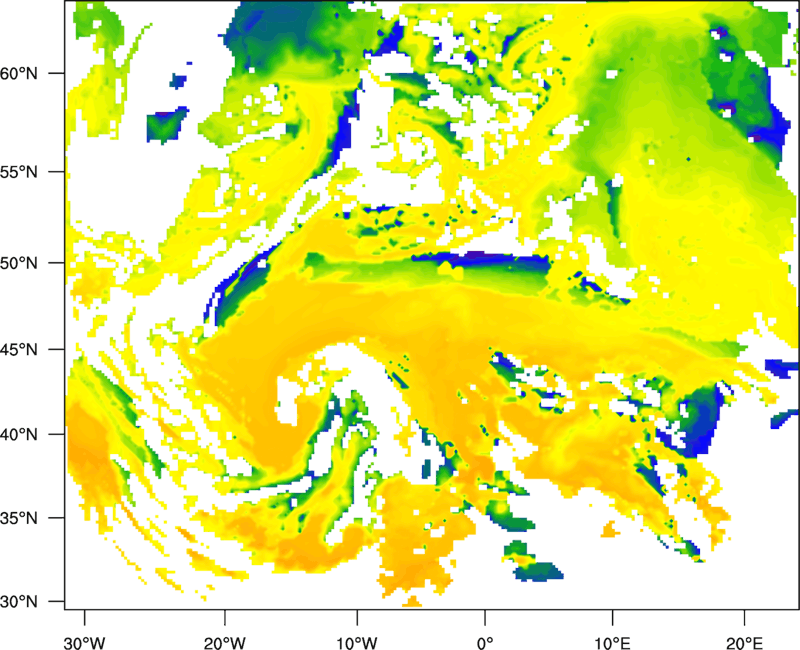Select the 10°W longitude label
The height and width of the screenshot is (650, 800).
[357, 643]
